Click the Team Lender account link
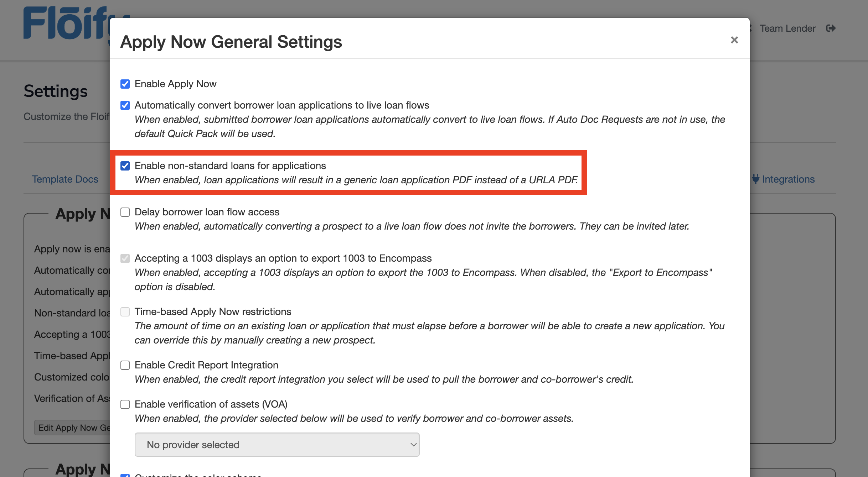 click(787, 28)
